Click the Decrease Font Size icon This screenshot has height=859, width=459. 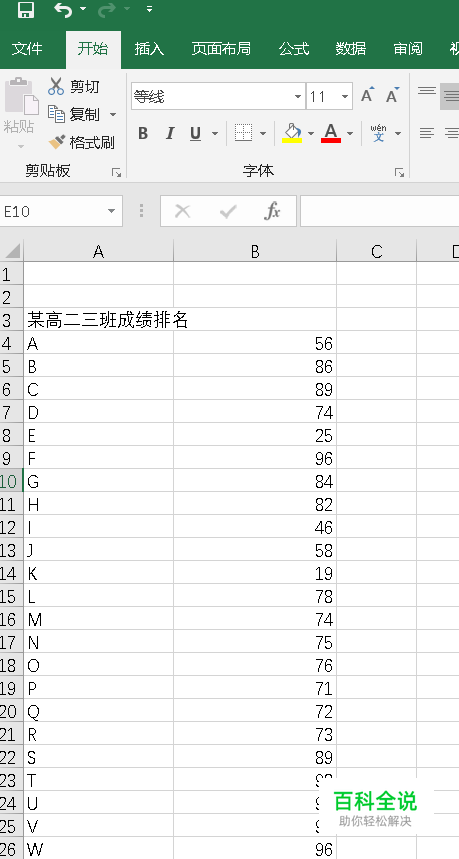tap(392, 96)
